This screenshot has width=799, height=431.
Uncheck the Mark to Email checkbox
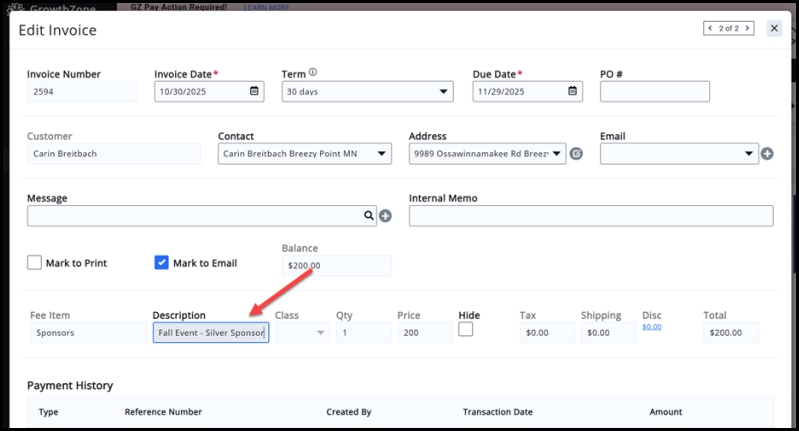(x=161, y=263)
